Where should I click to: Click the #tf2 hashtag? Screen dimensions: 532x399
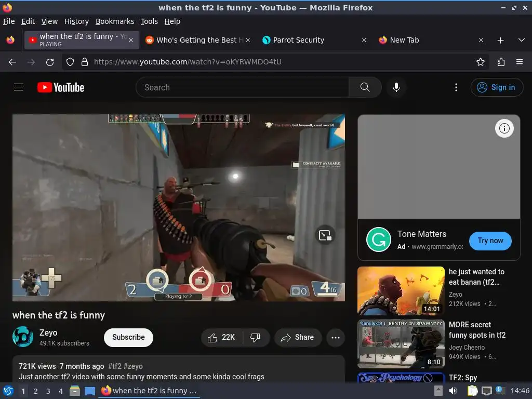click(114, 366)
